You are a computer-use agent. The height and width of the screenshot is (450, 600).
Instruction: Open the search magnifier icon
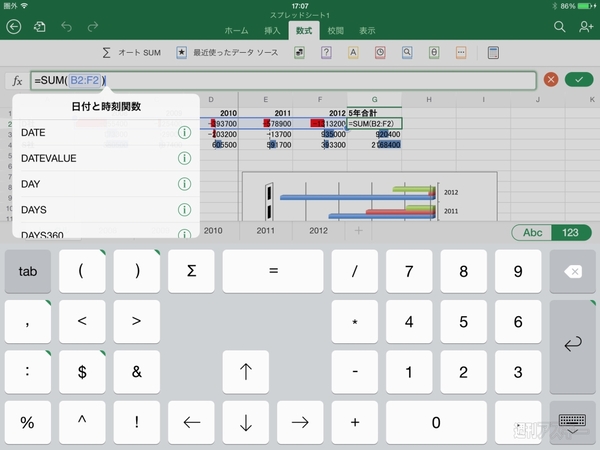pyautogui.click(x=559, y=27)
